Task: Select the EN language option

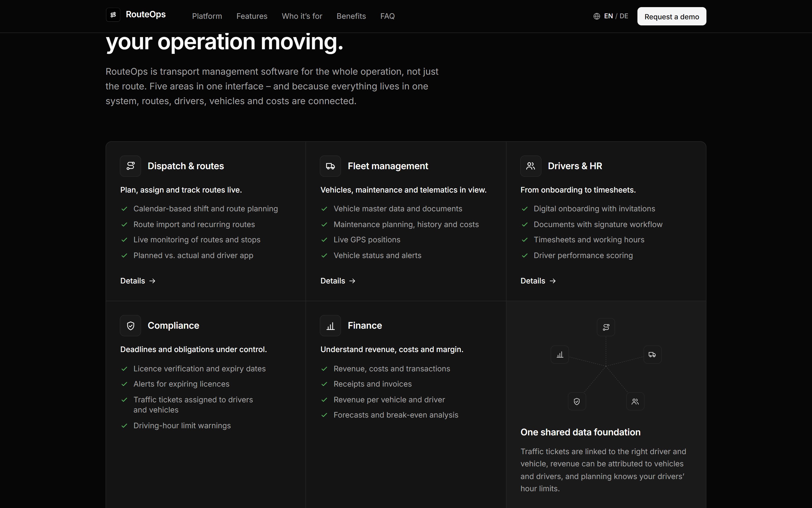Action: [608, 16]
